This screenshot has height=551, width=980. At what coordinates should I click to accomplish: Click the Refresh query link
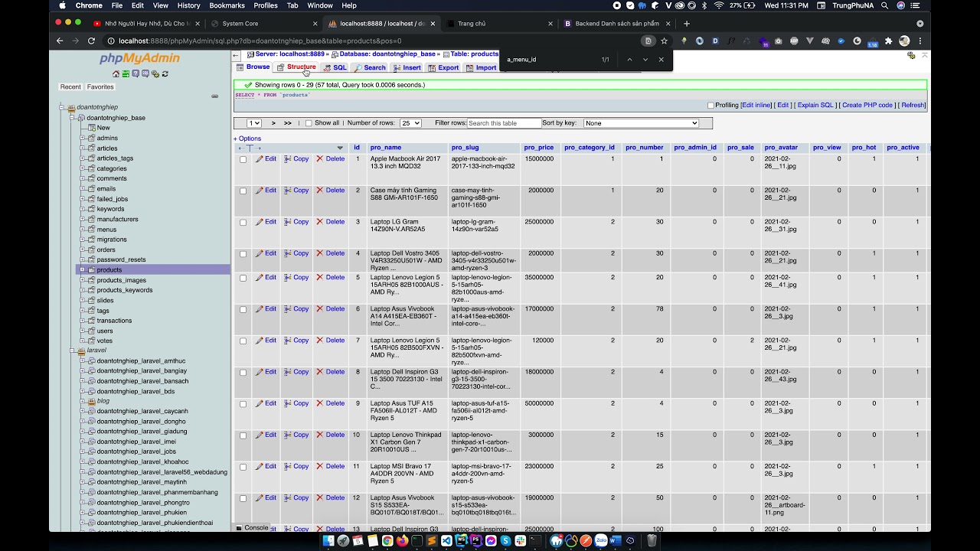[913, 106]
